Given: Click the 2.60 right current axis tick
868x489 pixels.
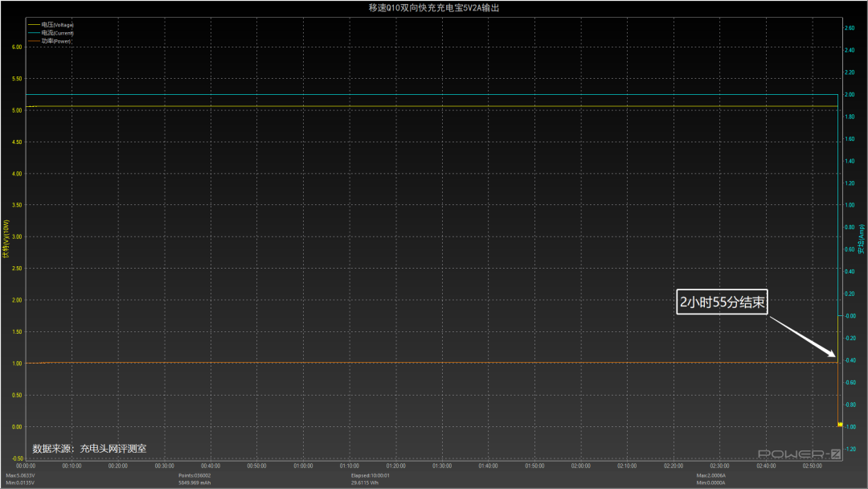Looking at the screenshot, I should [850, 28].
